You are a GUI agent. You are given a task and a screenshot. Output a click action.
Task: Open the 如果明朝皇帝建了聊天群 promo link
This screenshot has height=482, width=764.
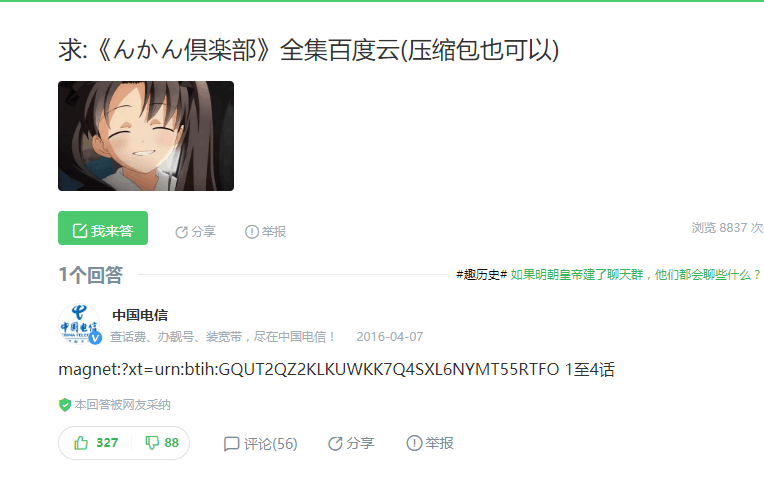coord(635,275)
